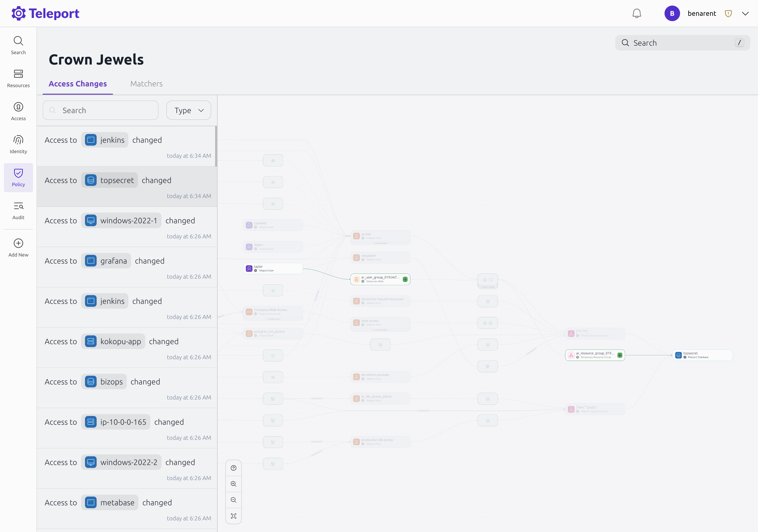Viewport: 758px width, 532px height.
Task: Select the Access Changes tab
Action: point(78,84)
